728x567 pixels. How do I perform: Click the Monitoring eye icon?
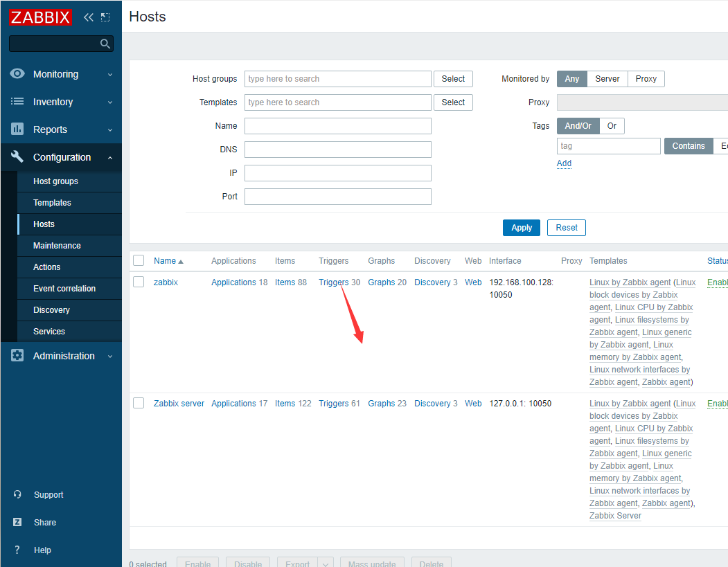click(17, 74)
